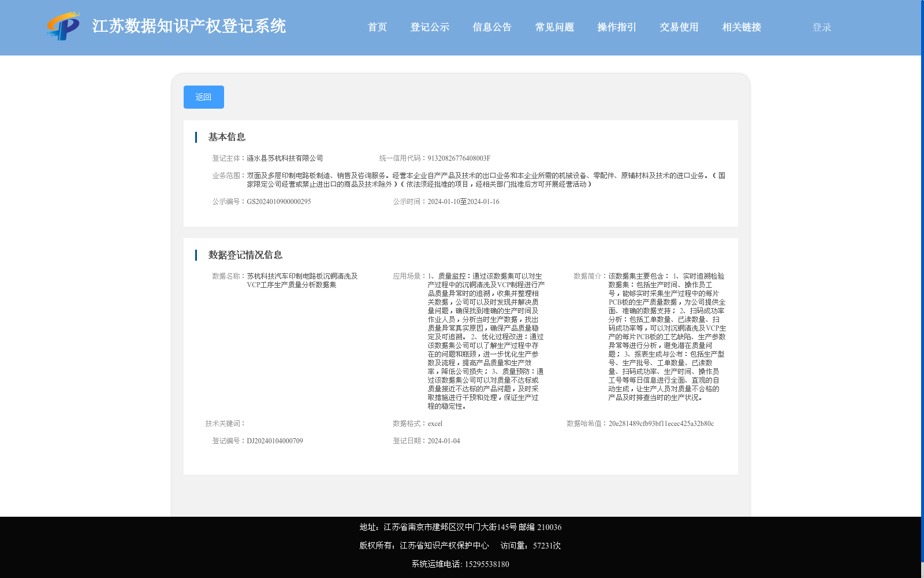The width and height of the screenshot is (924, 578).
Task: Open the 交易使用 menu item
Action: point(679,27)
